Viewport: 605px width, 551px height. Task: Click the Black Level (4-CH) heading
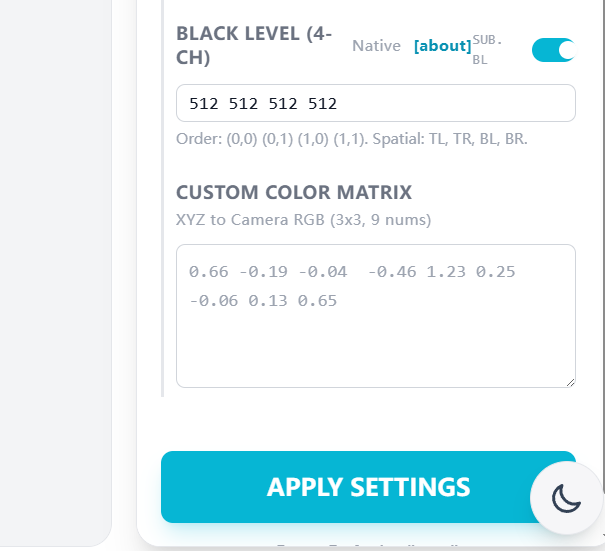click(x=254, y=45)
